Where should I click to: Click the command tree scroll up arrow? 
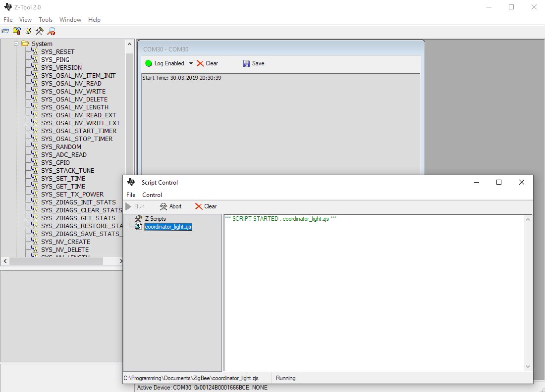pos(130,44)
